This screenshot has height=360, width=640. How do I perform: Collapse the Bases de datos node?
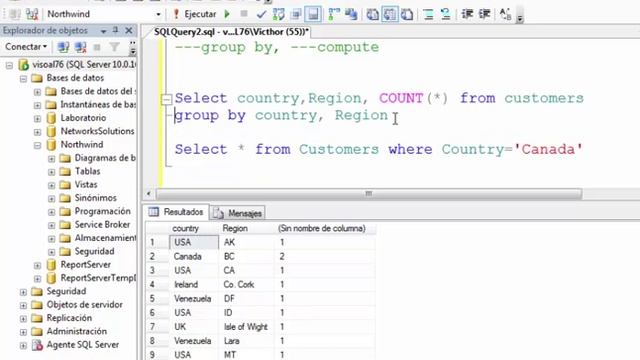[x=23, y=78]
